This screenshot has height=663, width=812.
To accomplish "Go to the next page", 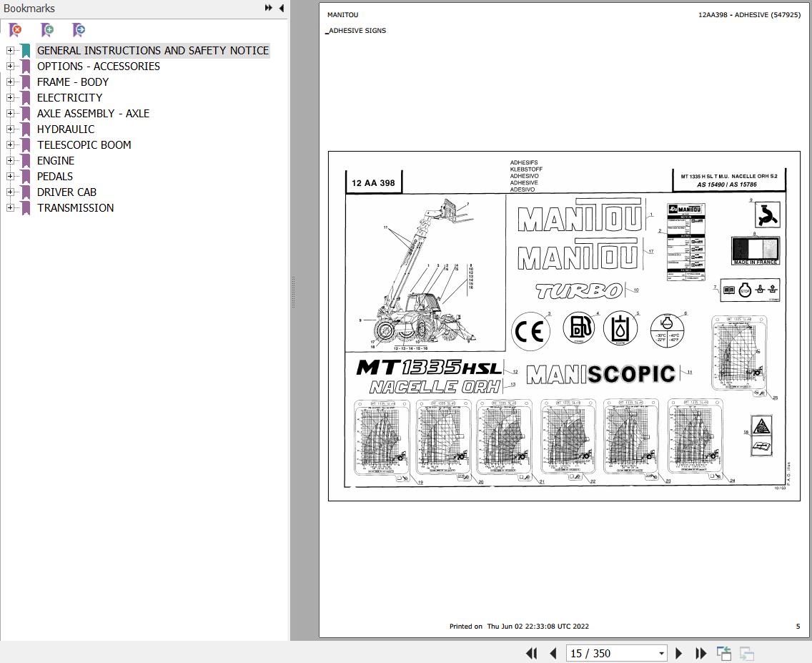I will (678, 654).
